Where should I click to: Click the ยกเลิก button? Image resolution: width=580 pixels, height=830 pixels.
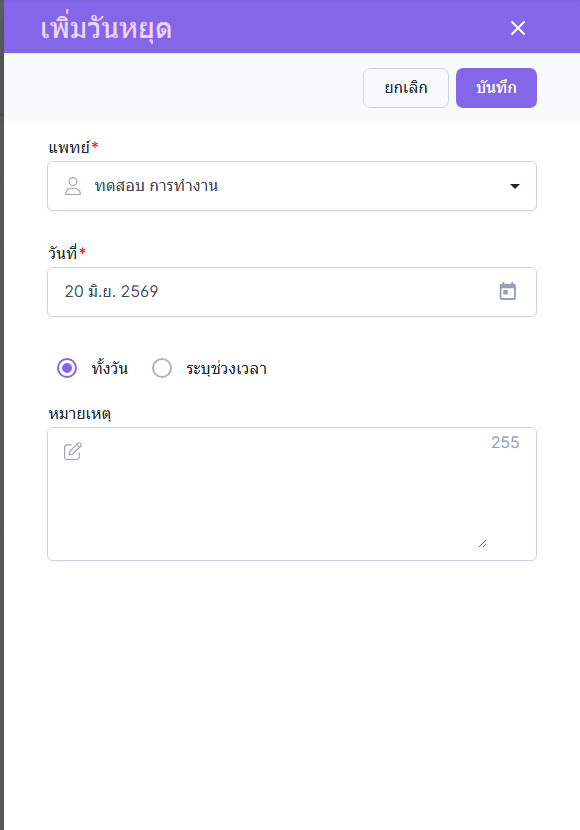(x=406, y=88)
